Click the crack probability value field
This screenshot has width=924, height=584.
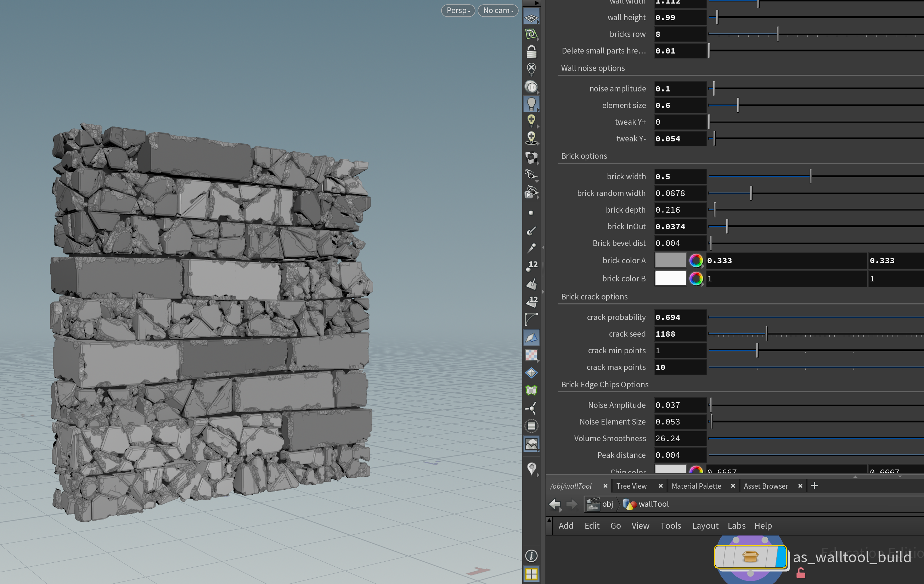tap(680, 317)
